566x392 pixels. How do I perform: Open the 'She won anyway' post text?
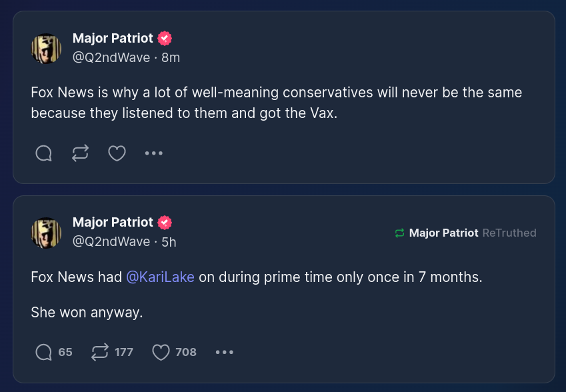click(87, 312)
